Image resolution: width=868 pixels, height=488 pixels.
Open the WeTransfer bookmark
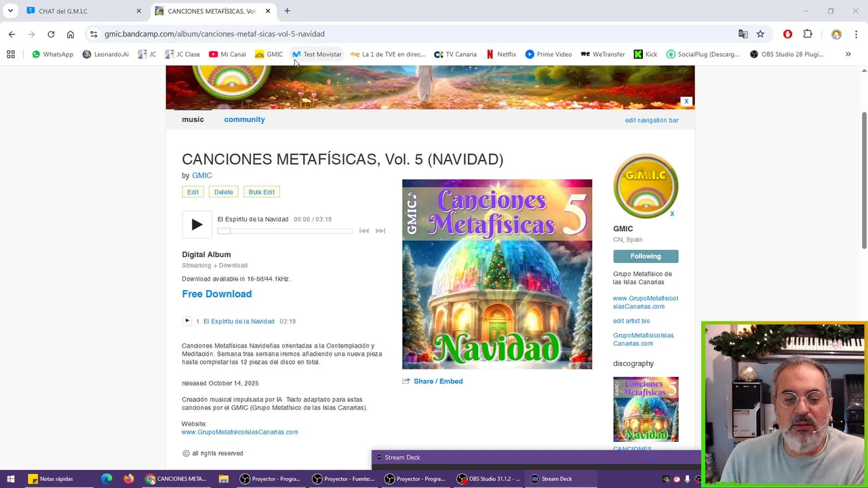click(603, 54)
